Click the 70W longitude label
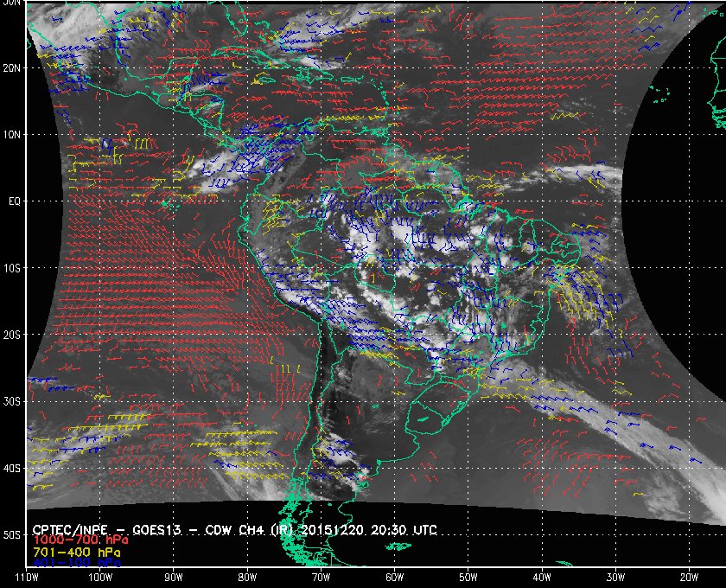This screenshot has height=588, width=726. [321, 578]
